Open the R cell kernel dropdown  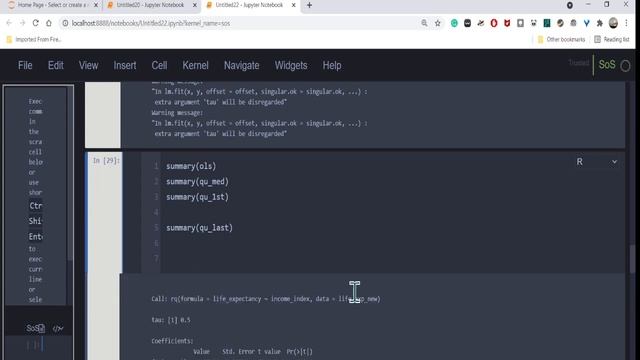(597, 162)
